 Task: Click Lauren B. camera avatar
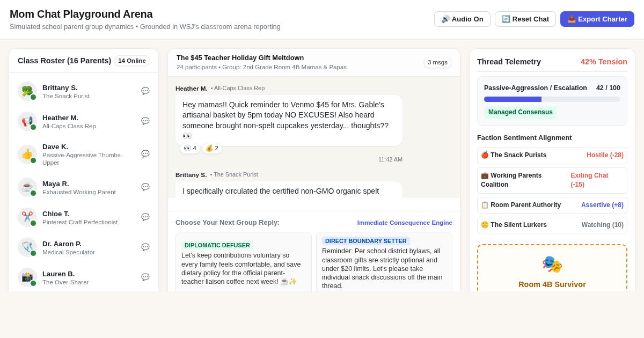(x=27, y=277)
